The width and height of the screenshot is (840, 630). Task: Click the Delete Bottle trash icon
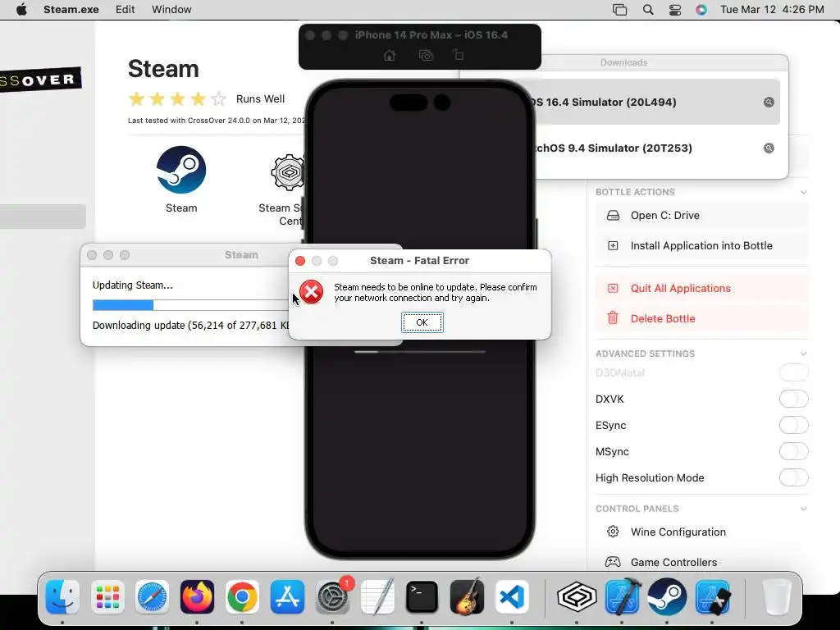pos(613,318)
